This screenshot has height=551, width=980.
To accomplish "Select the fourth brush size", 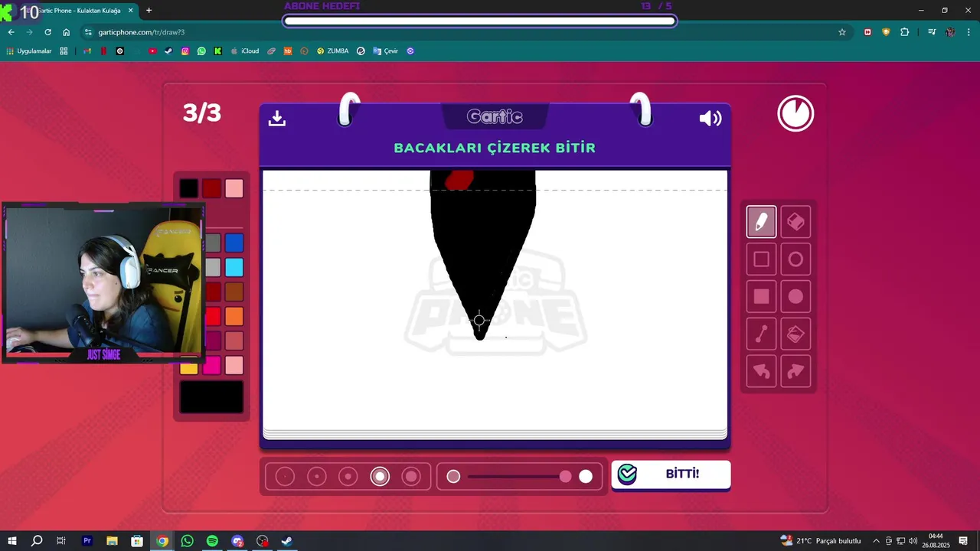I will [380, 477].
